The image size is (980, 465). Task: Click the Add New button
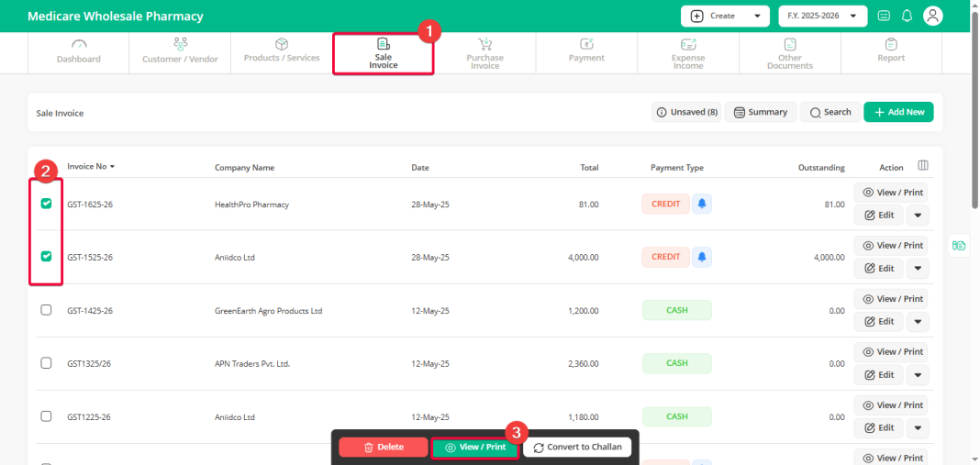pyautogui.click(x=898, y=112)
